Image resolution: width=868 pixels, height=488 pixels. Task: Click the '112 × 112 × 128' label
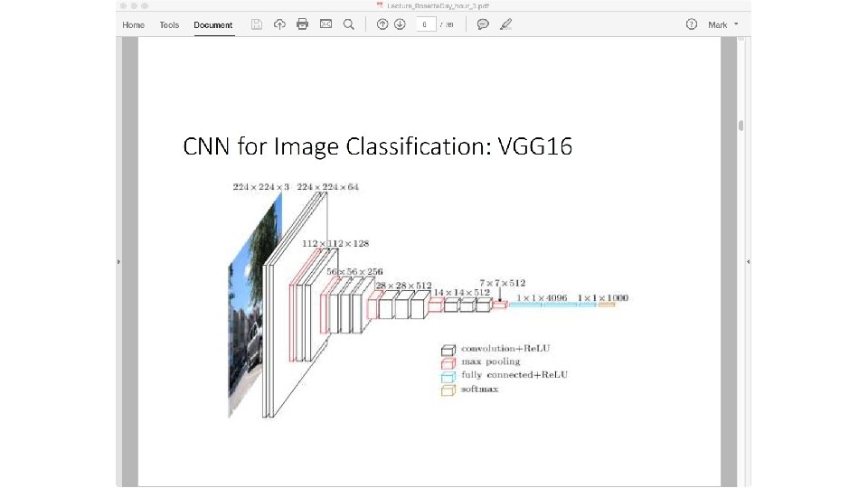[x=335, y=243]
